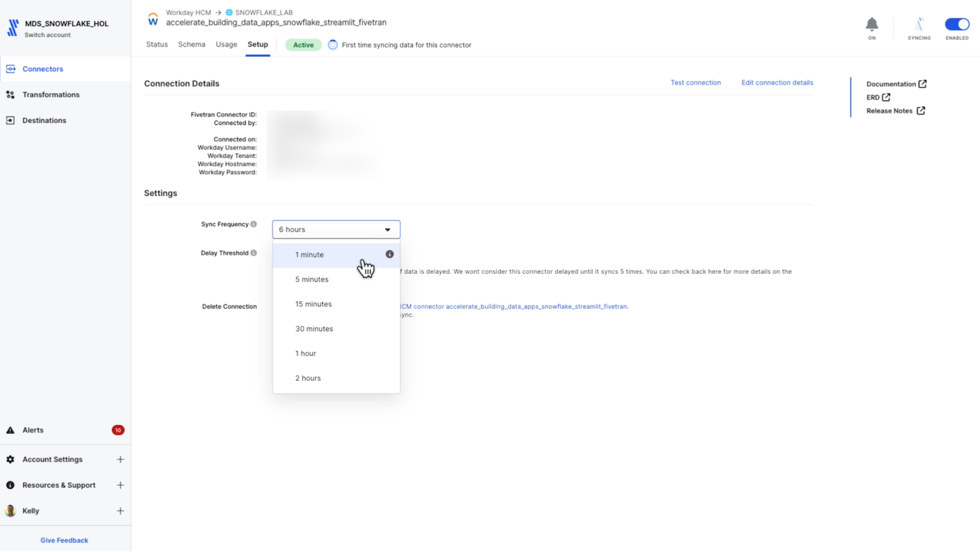Click the Workday HCM breadcrumb
This screenshot has width=980, height=552.
(x=188, y=12)
